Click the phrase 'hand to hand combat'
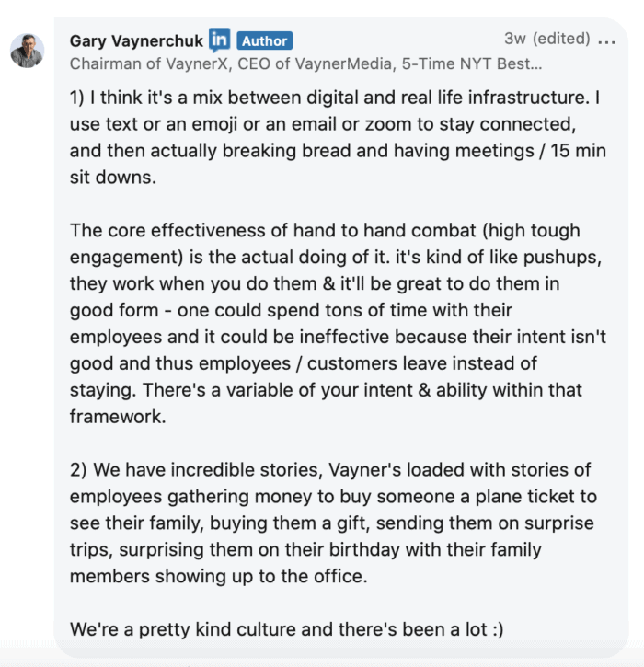This screenshot has width=644, height=667. point(385,231)
